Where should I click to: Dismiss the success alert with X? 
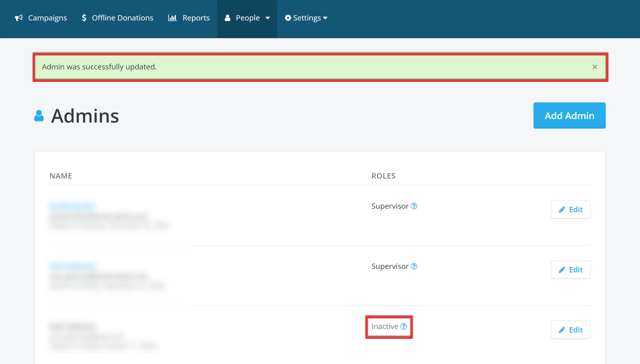pos(595,67)
